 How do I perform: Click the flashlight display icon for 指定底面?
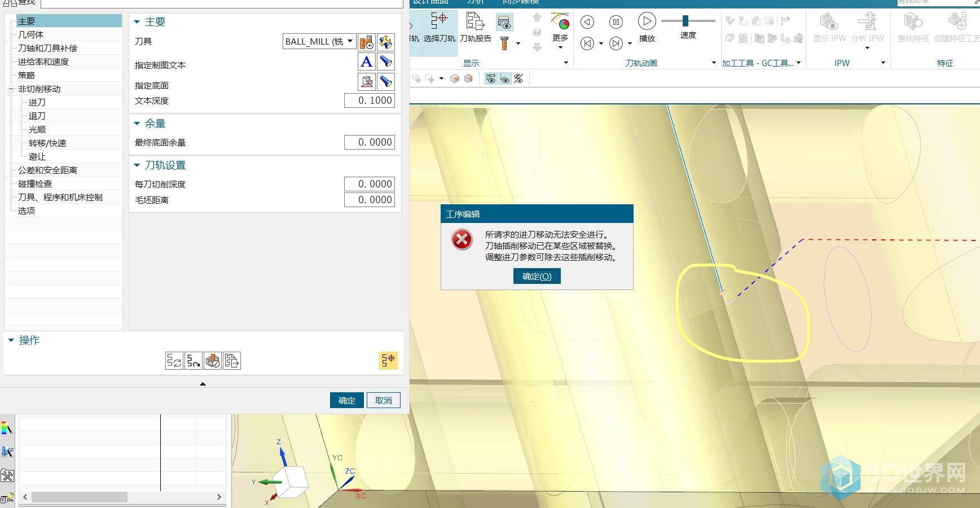[386, 82]
